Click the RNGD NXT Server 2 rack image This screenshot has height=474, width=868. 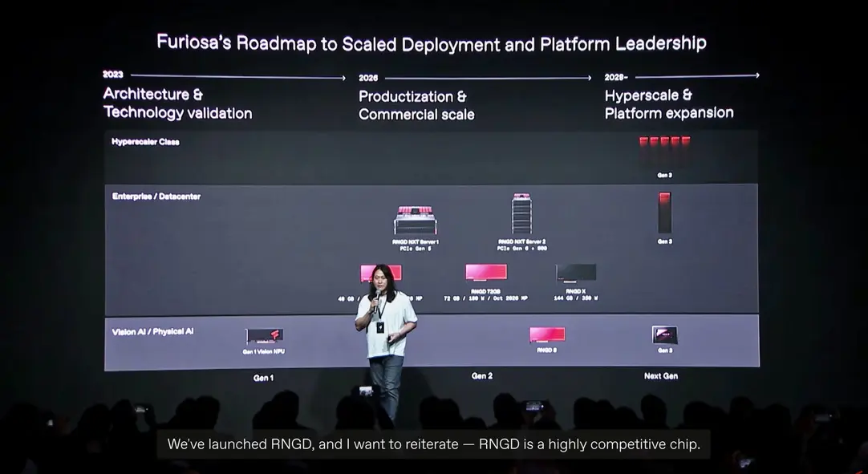point(521,214)
